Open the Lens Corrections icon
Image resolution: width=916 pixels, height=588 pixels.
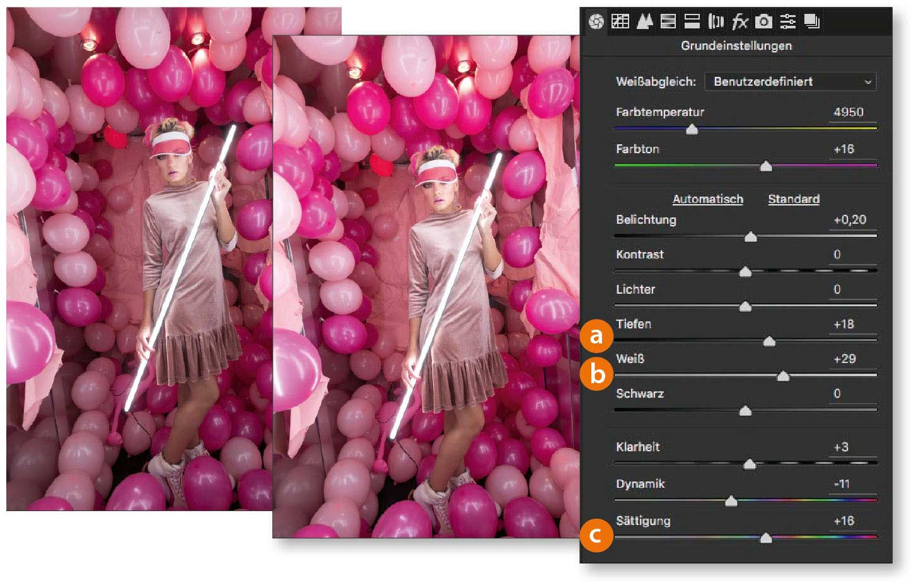pyautogui.click(x=716, y=21)
